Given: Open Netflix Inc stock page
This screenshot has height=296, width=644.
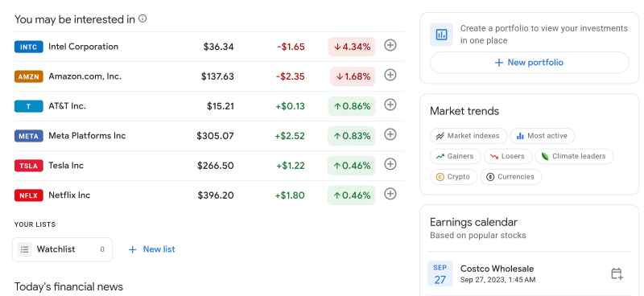Looking at the screenshot, I should click(209, 195).
